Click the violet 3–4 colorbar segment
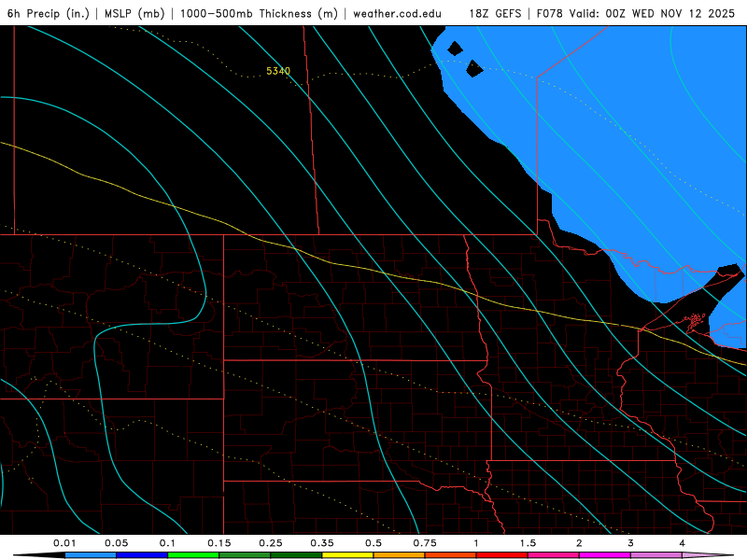The height and width of the screenshot is (560, 747). coord(656,555)
